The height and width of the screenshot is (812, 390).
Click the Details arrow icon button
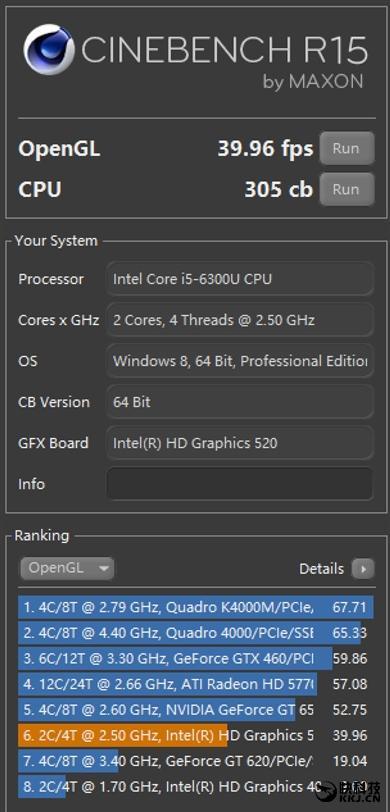tap(363, 569)
